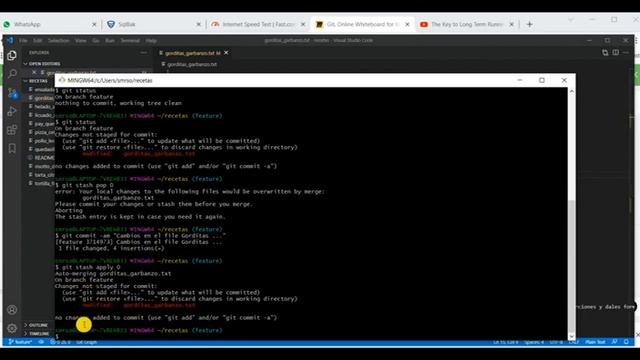Open the Accounts icon in activity bar

coord(12,310)
